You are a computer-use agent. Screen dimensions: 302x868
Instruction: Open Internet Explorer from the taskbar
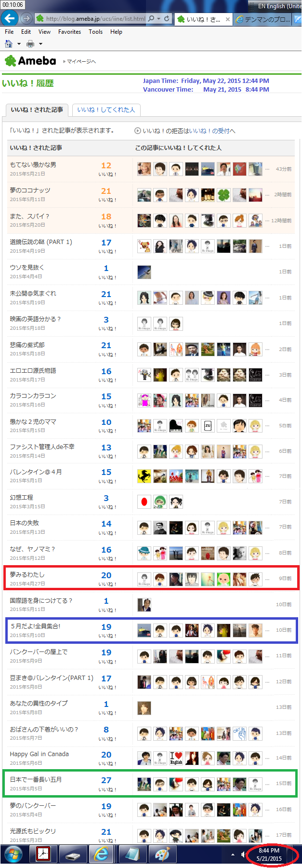pos(101,854)
